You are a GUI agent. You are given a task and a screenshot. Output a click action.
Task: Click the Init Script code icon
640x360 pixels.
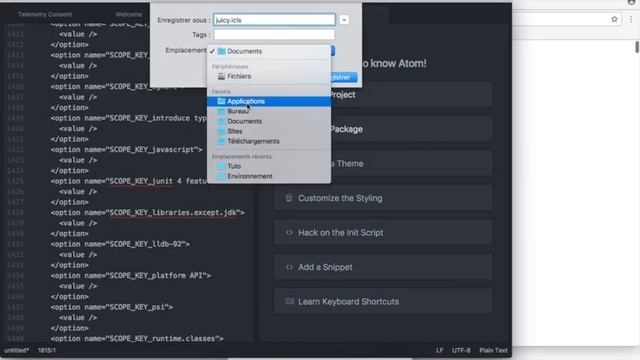pyautogui.click(x=289, y=233)
